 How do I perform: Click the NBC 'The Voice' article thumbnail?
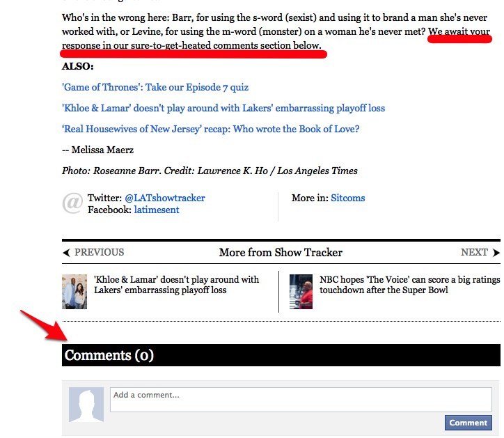point(301,291)
